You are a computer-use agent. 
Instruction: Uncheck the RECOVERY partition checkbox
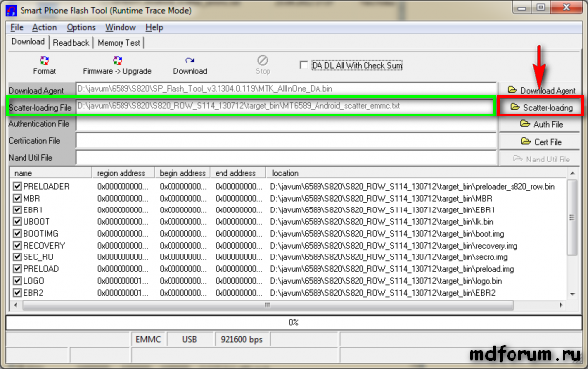click(x=17, y=246)
